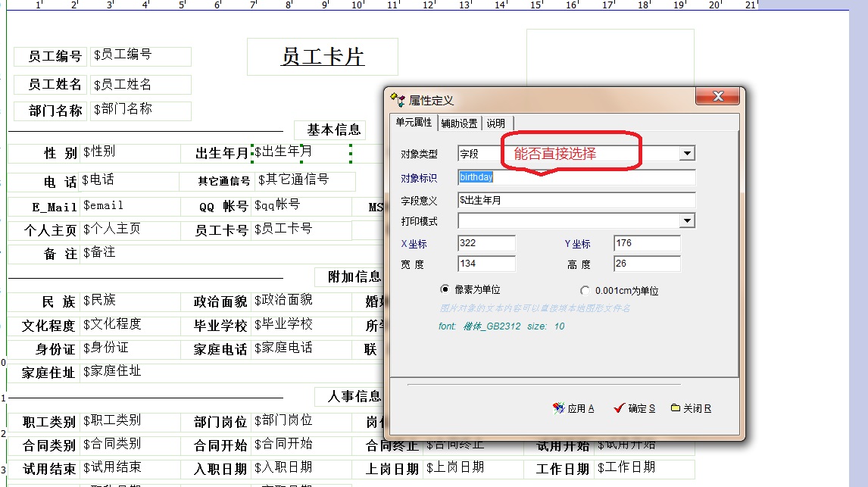Select the 0.001cm为单位 radio option
The height and width of the screenshot is (487, 868).
(x=585, y=291)
